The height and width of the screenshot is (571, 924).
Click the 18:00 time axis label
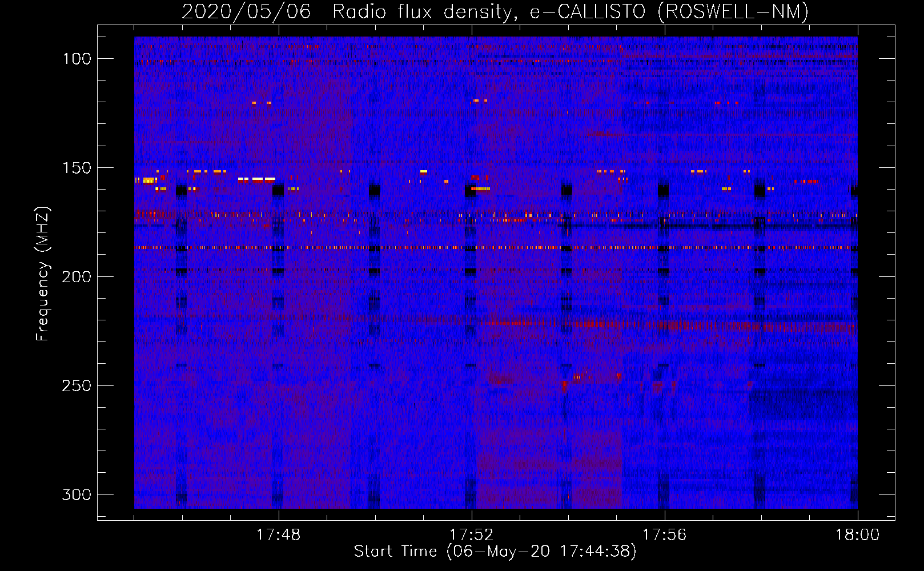click(x=857, y=535)
